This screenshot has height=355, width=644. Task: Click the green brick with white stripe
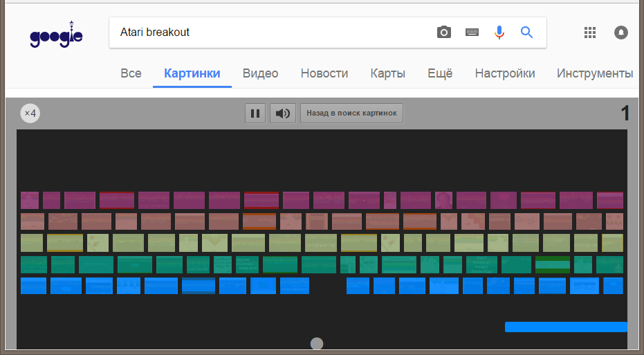[553, 264]
